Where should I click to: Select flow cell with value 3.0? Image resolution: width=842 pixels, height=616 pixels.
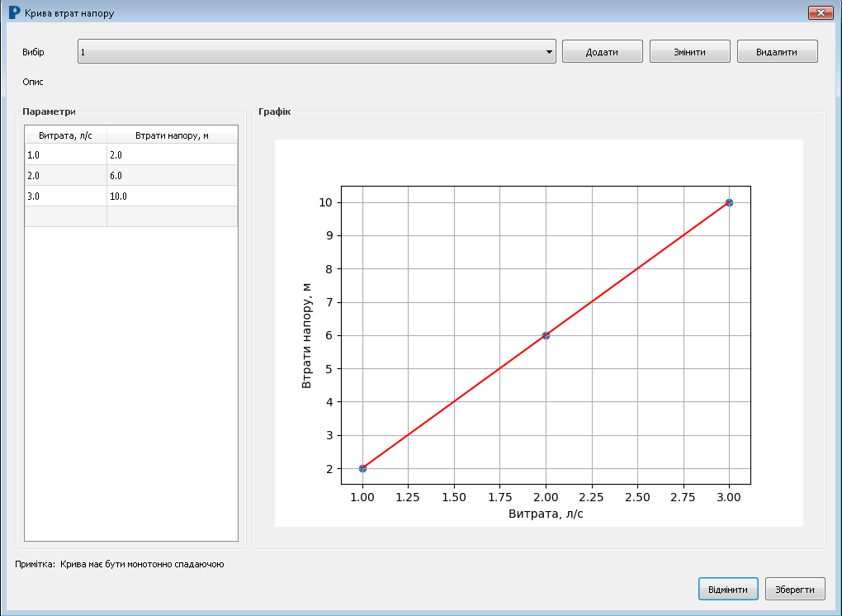[x=65, y=196]
